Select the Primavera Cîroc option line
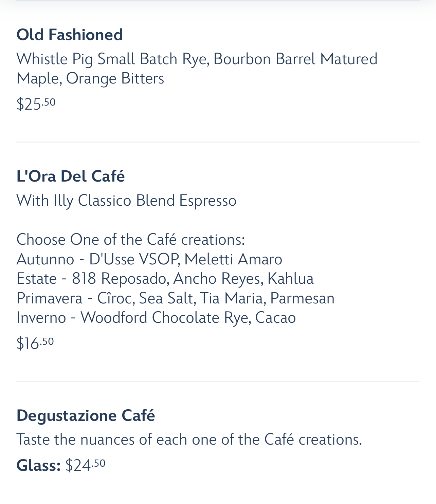Viewport: 436px width, 504px height. coord(176,298)
